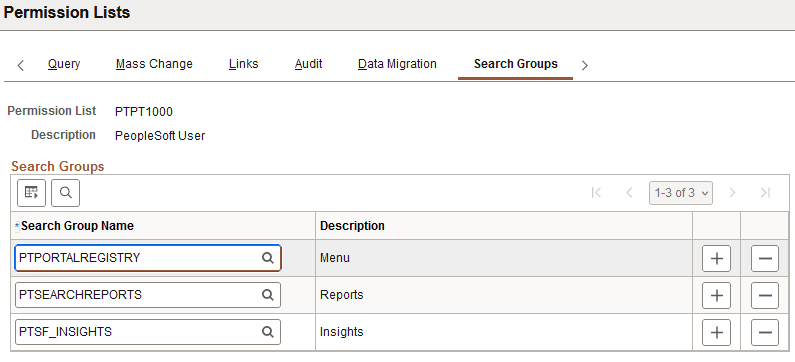Viewport: 795px width, 362px height.
Task: Click the PTPT1000 permission list value
Action: click(x=144, y=112)
